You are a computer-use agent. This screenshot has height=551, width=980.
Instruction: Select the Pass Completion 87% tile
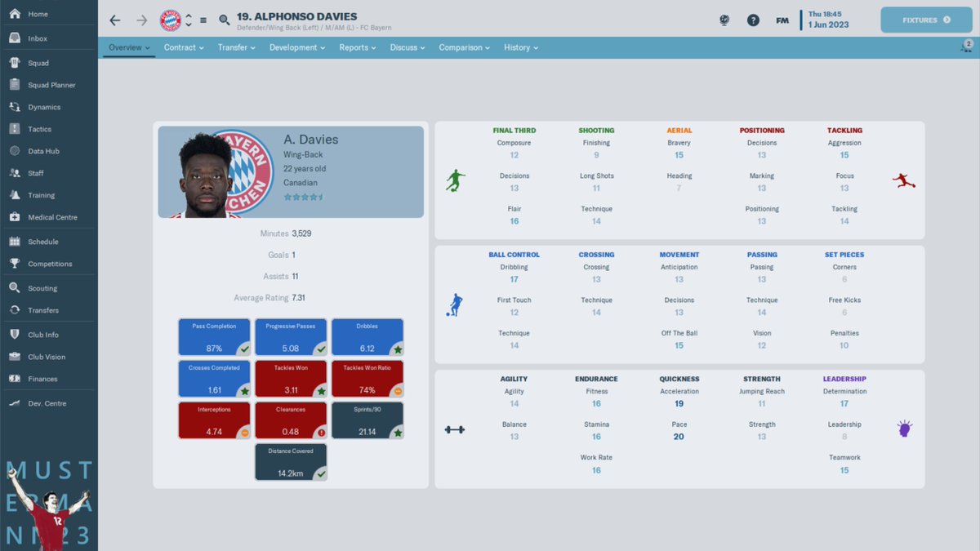tap(216, 337)
